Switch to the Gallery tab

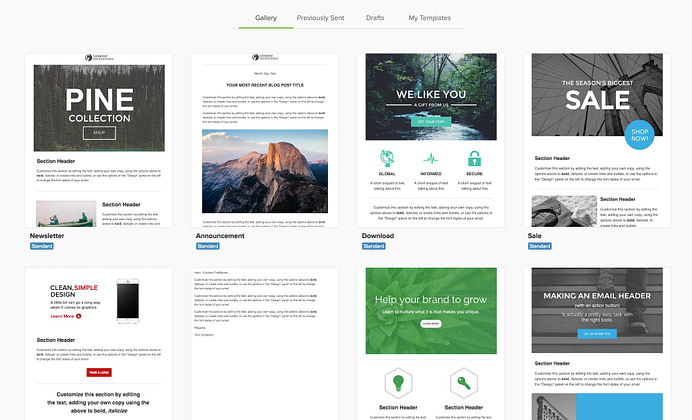tap(266, 18)
